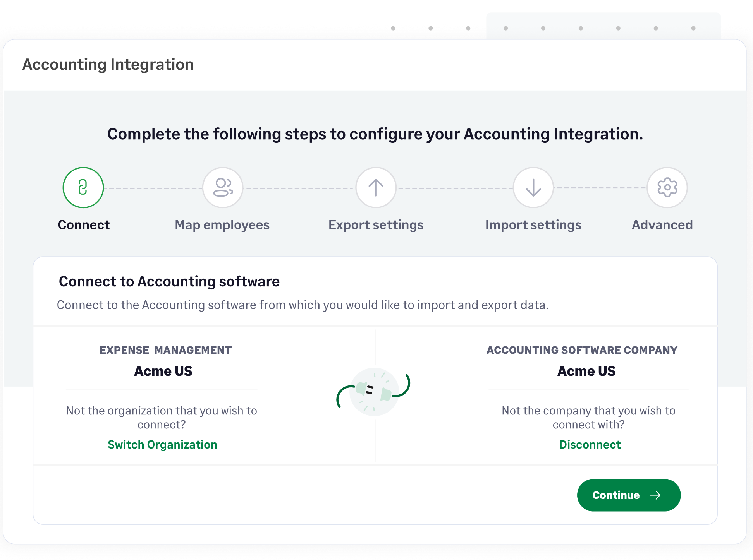
Task: Click Acme US under Accounting Software Company
Action: [586, 371]
